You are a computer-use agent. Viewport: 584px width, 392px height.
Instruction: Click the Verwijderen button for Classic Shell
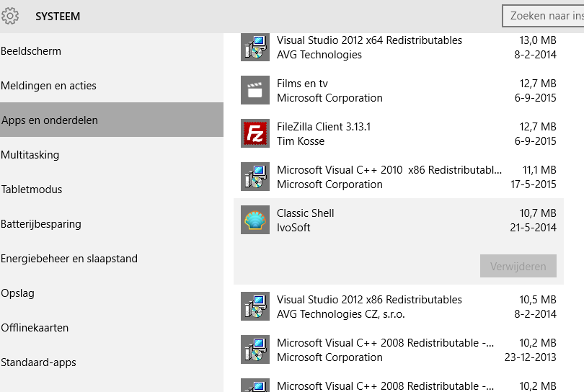pos(518,266)
